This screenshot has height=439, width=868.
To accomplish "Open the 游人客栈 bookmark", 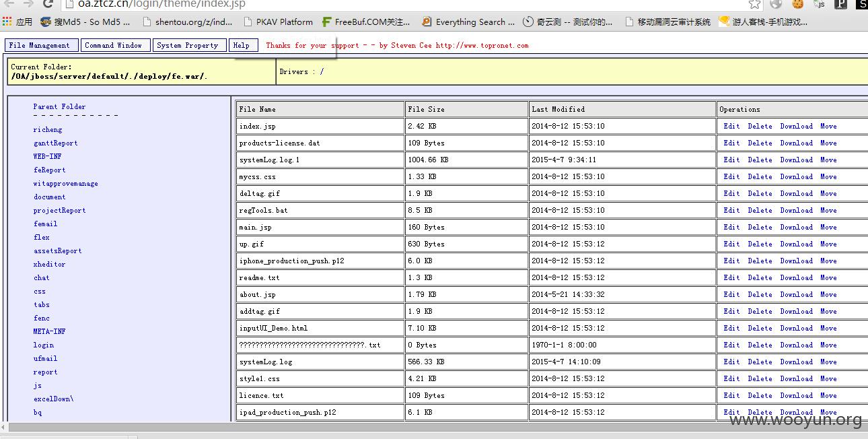I will tap(763, 22).
